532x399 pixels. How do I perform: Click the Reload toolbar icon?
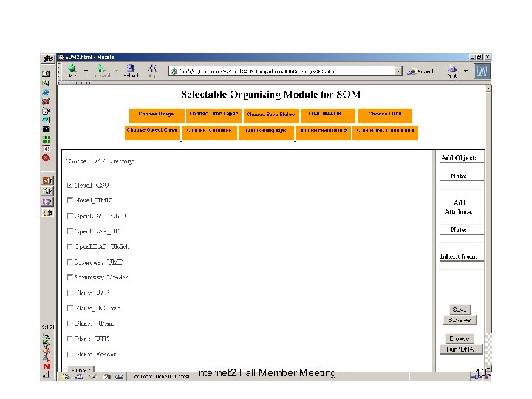(x=131, y=70)
